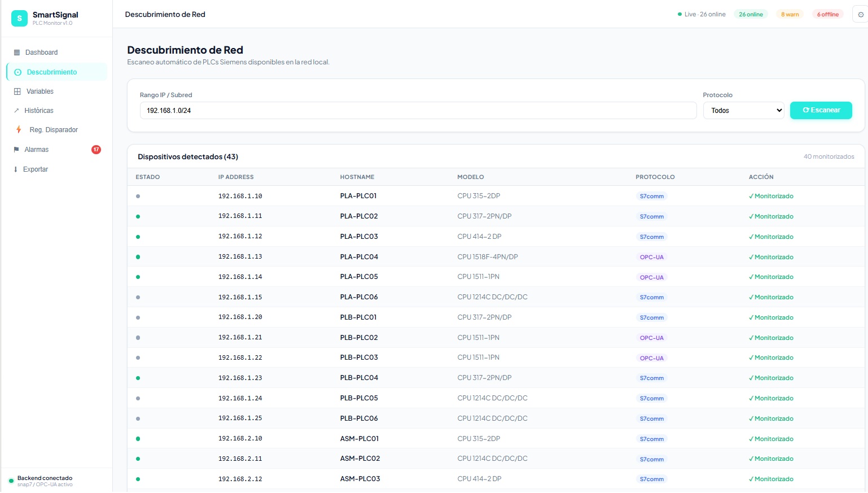Screen dimensions: 868x493
Task: Click the Dashboard grid icon
Action: [17, 53]
